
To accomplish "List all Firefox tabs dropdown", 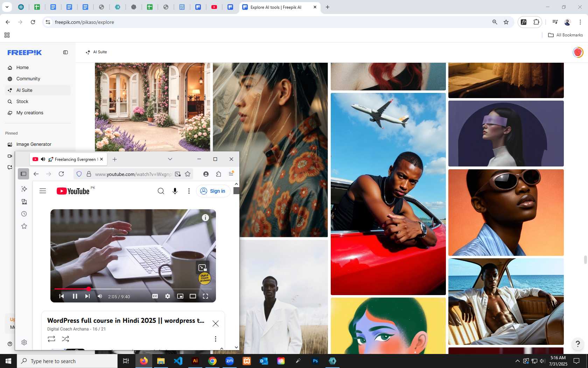I will point(170,159).
